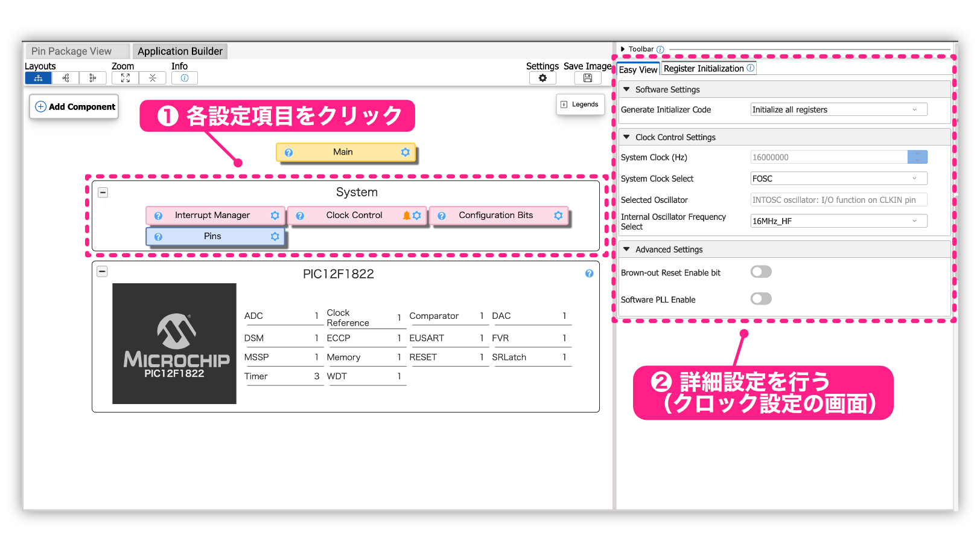The image size is (980, 552).
Task: Open the gear settings on Main
Action: point(406,152)
